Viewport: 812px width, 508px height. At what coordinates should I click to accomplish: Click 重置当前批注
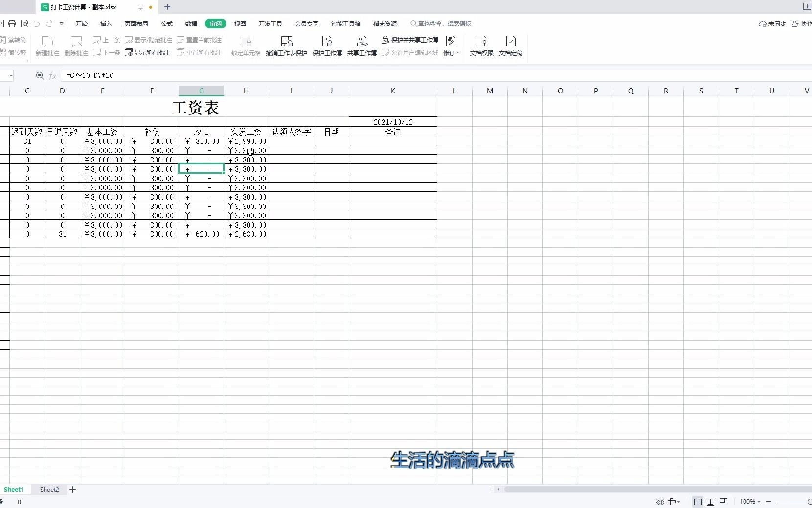coord(199,40)
